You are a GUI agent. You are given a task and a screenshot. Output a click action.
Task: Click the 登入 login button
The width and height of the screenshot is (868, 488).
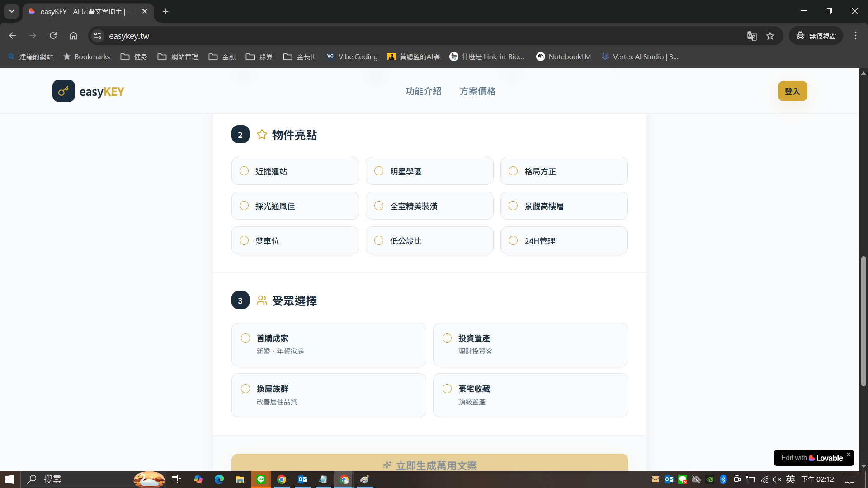pyautogui.click(x=792, y=91)
